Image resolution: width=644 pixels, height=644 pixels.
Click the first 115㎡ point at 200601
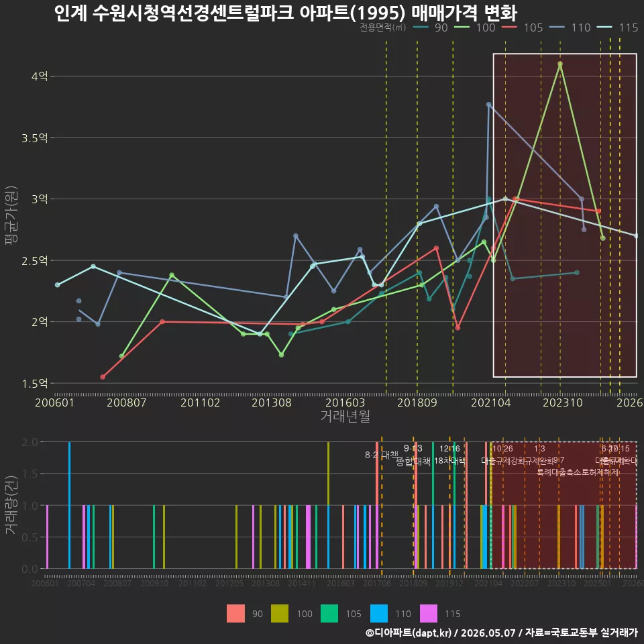coord(58,285)
